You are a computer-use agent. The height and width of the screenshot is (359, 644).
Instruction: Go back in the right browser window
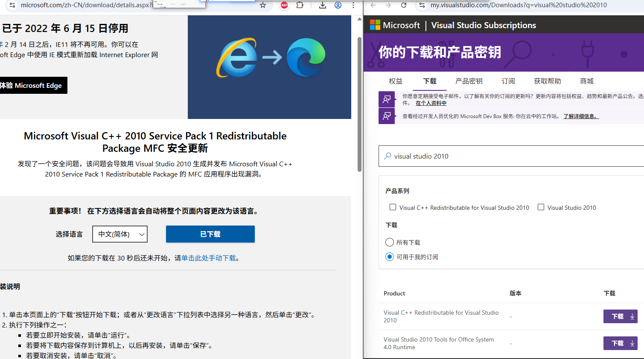(373, 5)
